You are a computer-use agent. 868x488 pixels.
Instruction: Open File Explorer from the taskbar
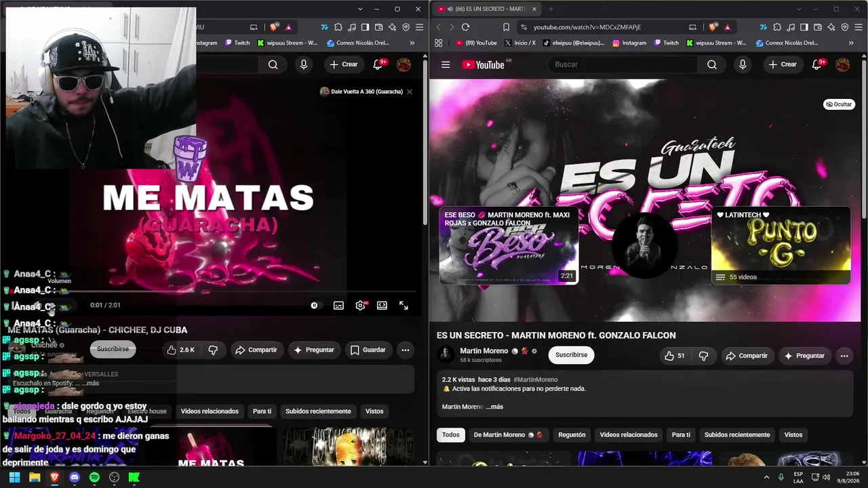35,477
